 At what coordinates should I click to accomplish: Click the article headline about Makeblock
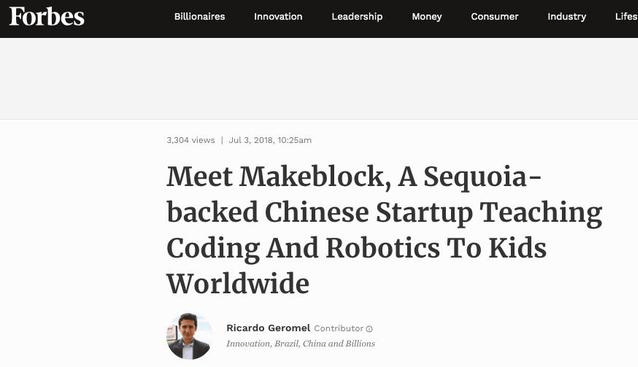(x=384, y=230)
